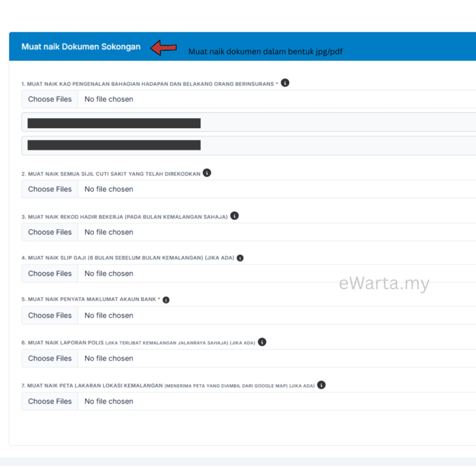The height and width of the screenshot is (476, 476).
Task: Click 'No file chosen' field under Kad Pengenalan
Action: point(277,99)
